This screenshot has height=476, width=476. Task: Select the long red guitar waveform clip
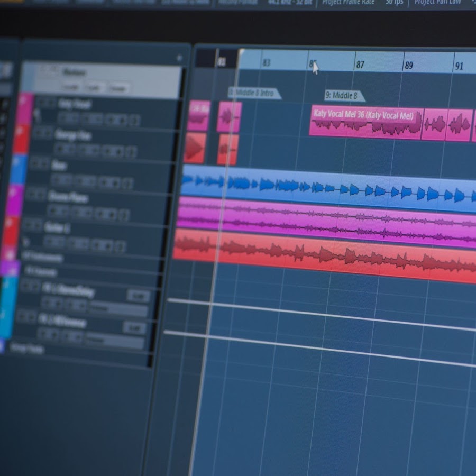[x=325, y=255]
